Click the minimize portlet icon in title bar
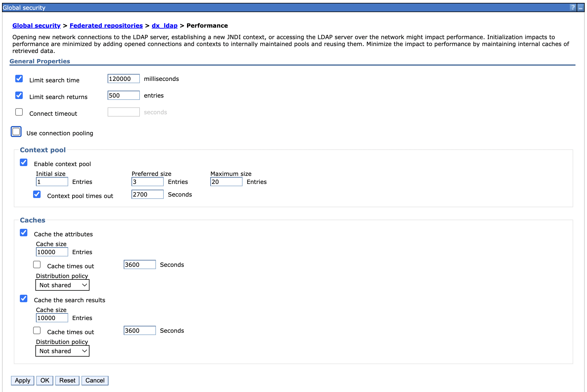The width and height of the screenshot is (587, 392). click(x=581, y=8)
